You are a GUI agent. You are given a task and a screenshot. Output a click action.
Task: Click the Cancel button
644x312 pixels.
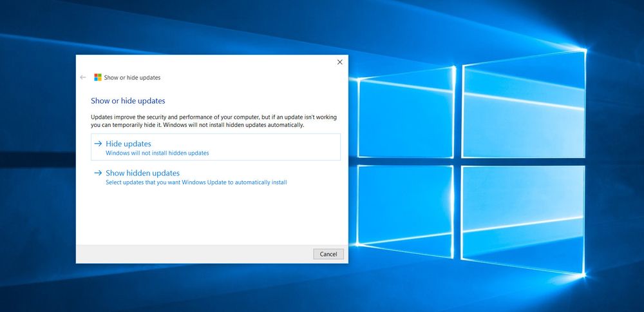pyautogui.click(x=328, y=254)
